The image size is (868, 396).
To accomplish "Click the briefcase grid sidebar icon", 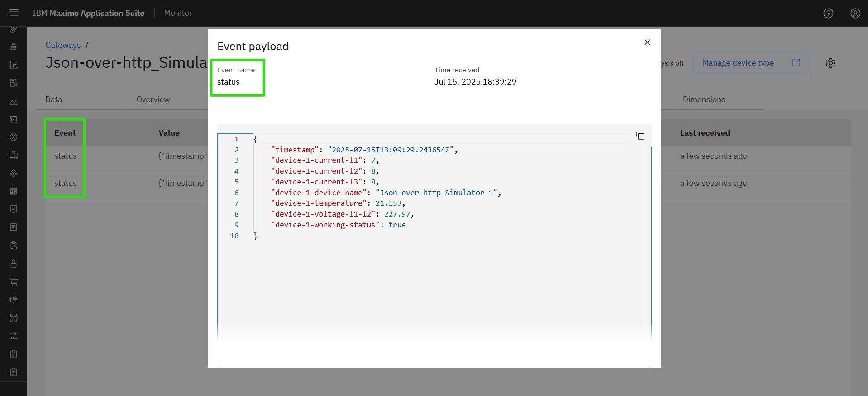I will click(14, 155).
